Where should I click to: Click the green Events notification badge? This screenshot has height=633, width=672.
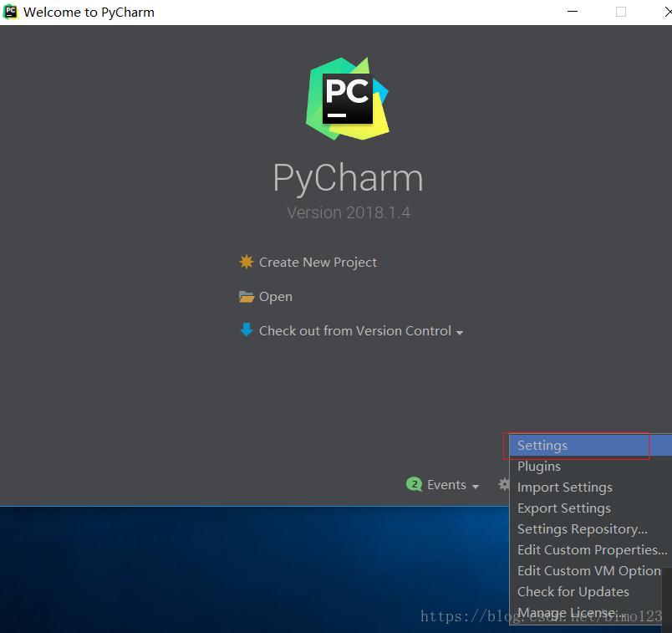[x=414, y=485]
